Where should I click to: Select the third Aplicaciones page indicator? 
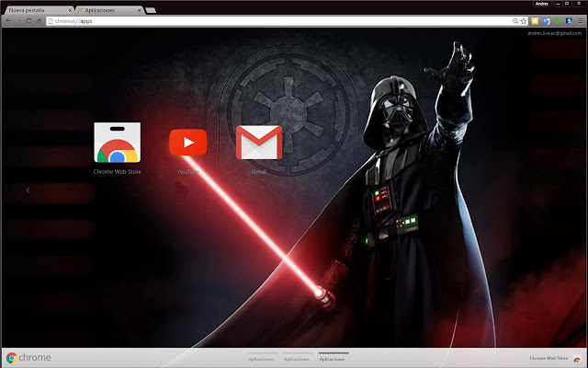333,357
